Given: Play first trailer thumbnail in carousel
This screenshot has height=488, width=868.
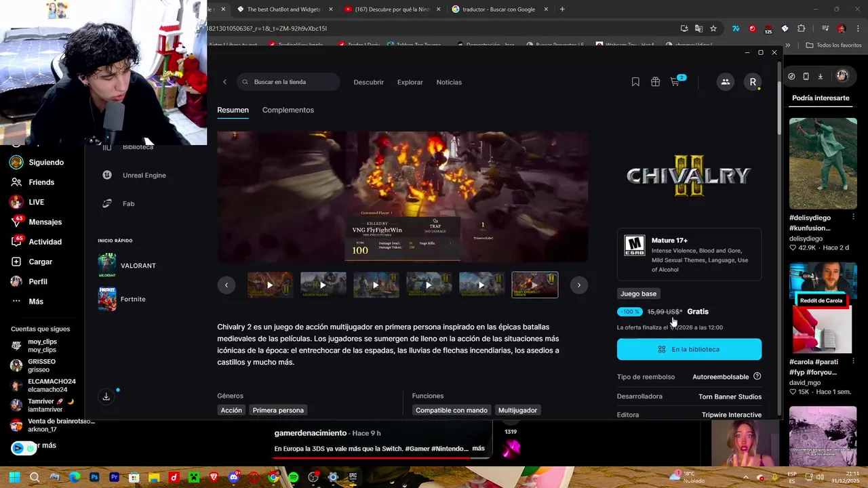Looking at the screenshot, I should pos(270,285).
